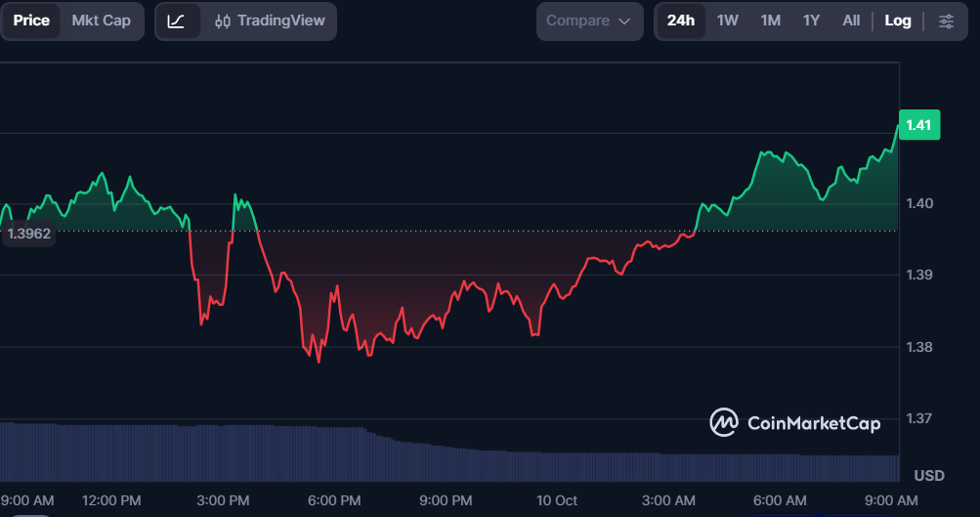Open chart settings sliders icon
This screenshot has height=517, width=980.
point(946,22)
